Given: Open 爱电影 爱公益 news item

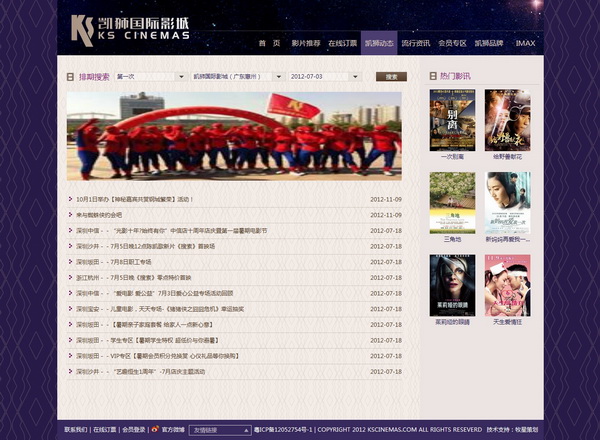Looking at the screenshot, I should (155, 293).
